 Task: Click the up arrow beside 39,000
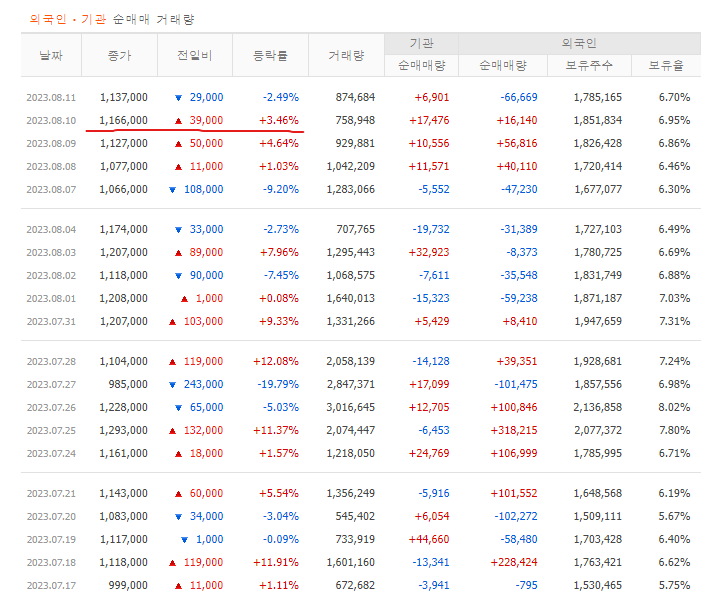click(x=178, y=121)
